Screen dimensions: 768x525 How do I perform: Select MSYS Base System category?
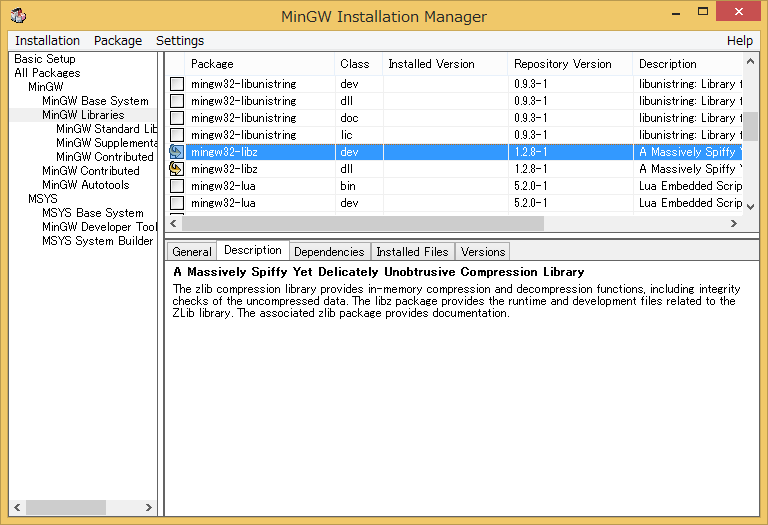(x=93, y=213)
